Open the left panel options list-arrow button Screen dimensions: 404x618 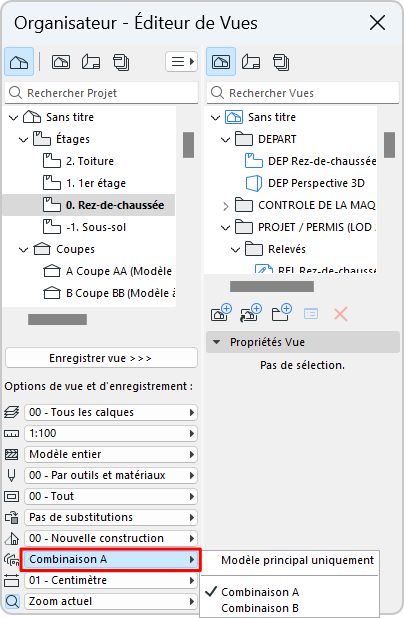tap(181, 61)
